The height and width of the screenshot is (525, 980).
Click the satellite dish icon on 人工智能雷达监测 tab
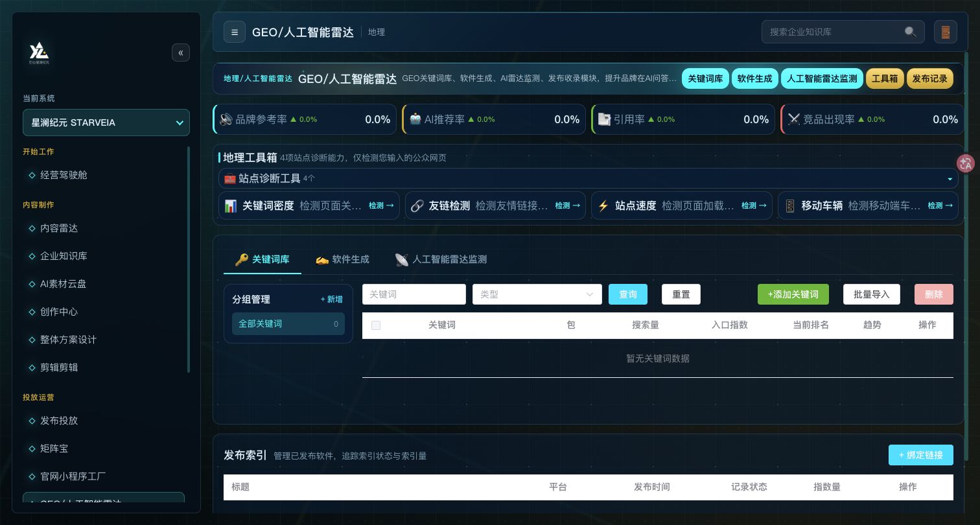[402, 259]
